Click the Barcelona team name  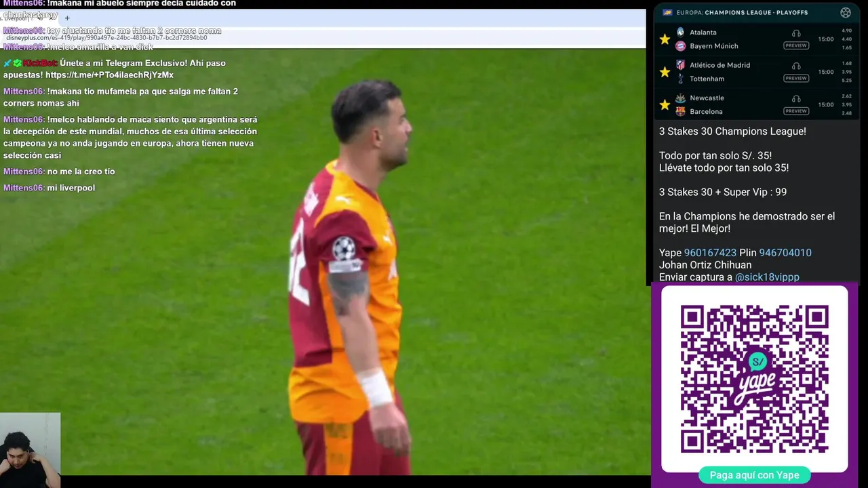tap(706, 111)
